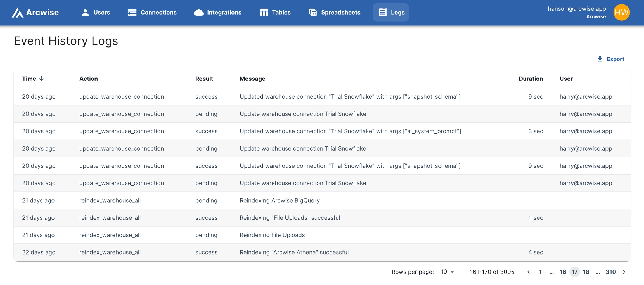Click the Logs list icon
Viewport: 644px width, 285px height.
(383, 12)
